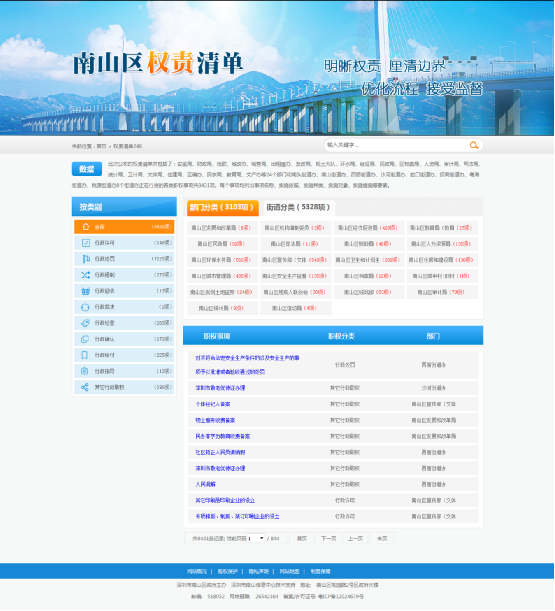Go to the previous page with 上一页
Viewport: 555px width, 611px height.
point(355,538)
